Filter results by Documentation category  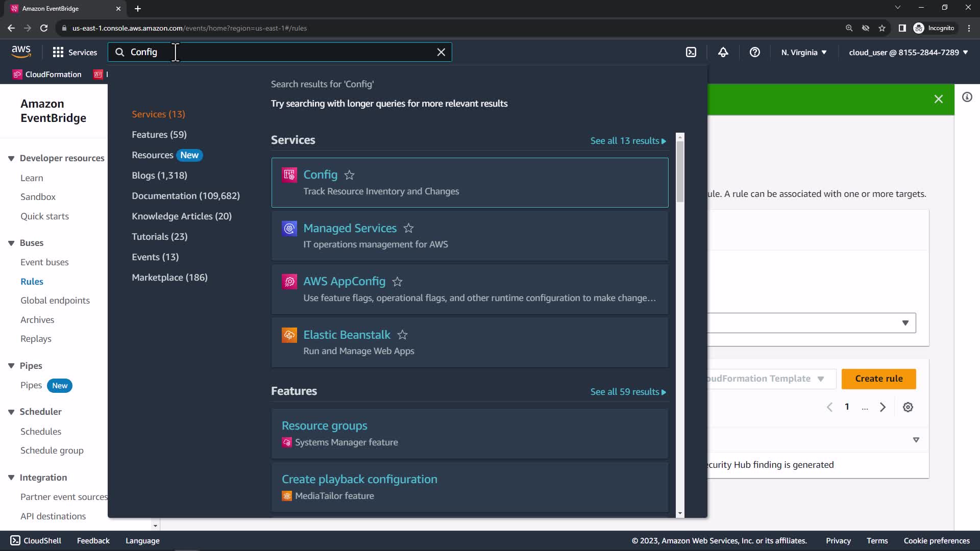pos(185,196)
